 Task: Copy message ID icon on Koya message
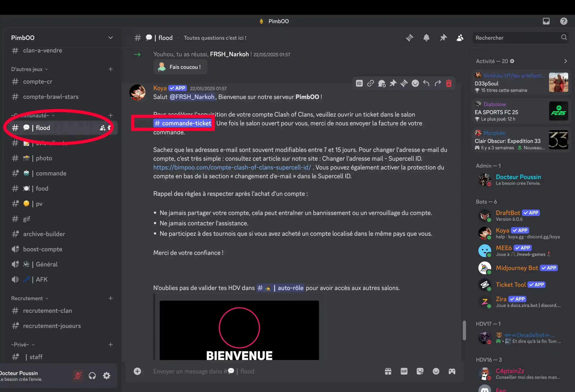click(x=359, y=83)
